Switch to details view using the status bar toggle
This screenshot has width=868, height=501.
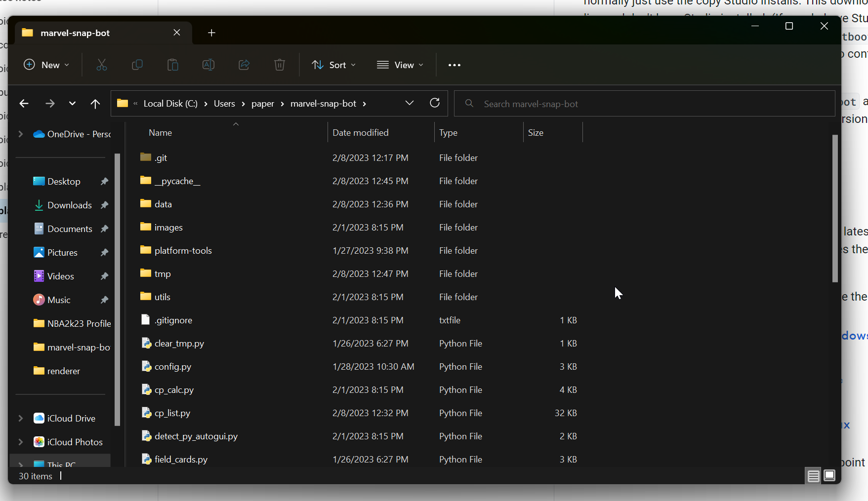pos(813,475)
